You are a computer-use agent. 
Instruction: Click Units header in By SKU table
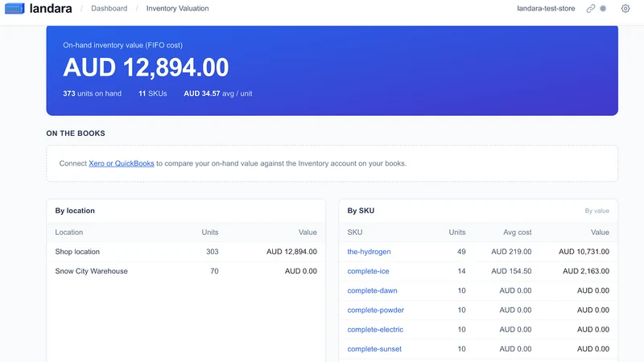[457, 232]
